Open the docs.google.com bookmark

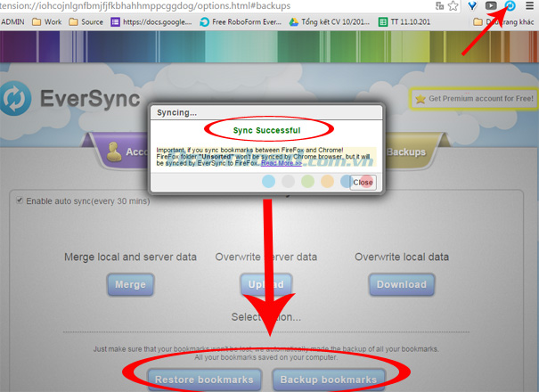tap(151, 22)
